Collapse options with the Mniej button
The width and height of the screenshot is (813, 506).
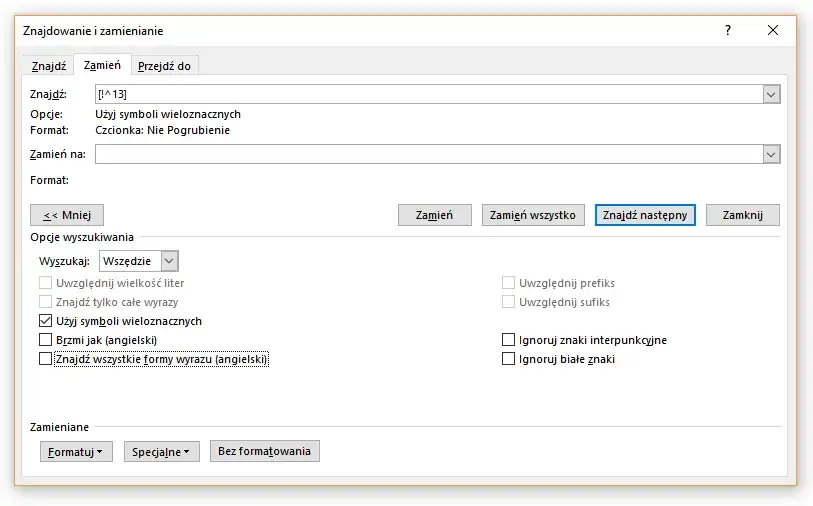pos(67,215)
